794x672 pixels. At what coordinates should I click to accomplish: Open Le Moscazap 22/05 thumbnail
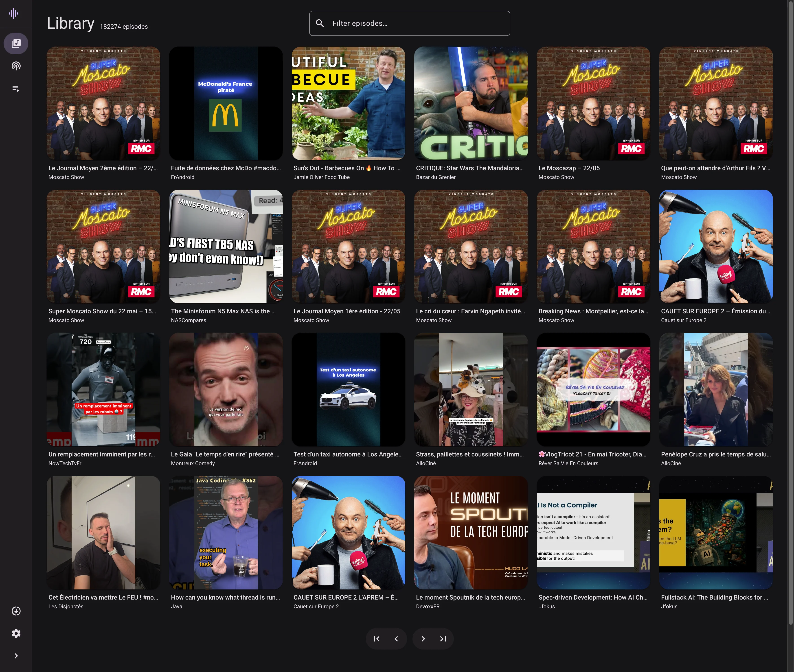(594, 103)
